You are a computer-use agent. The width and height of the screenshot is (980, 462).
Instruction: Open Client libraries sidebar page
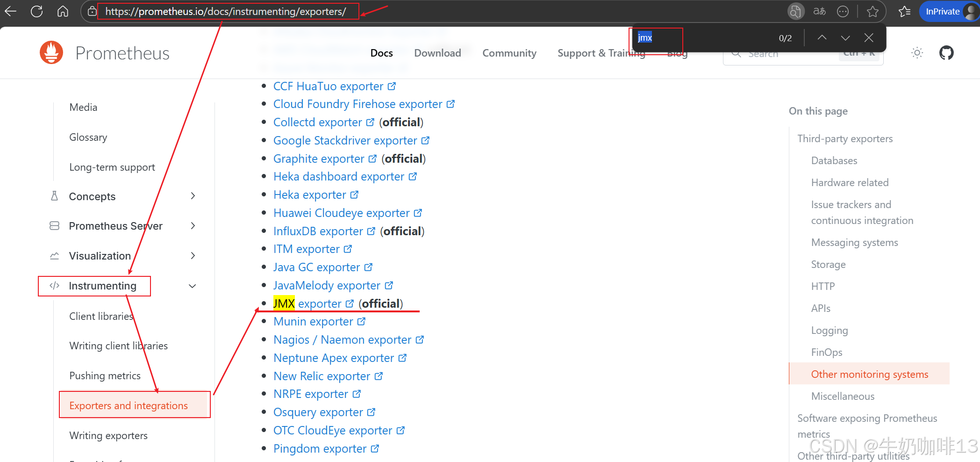point(101,316)
